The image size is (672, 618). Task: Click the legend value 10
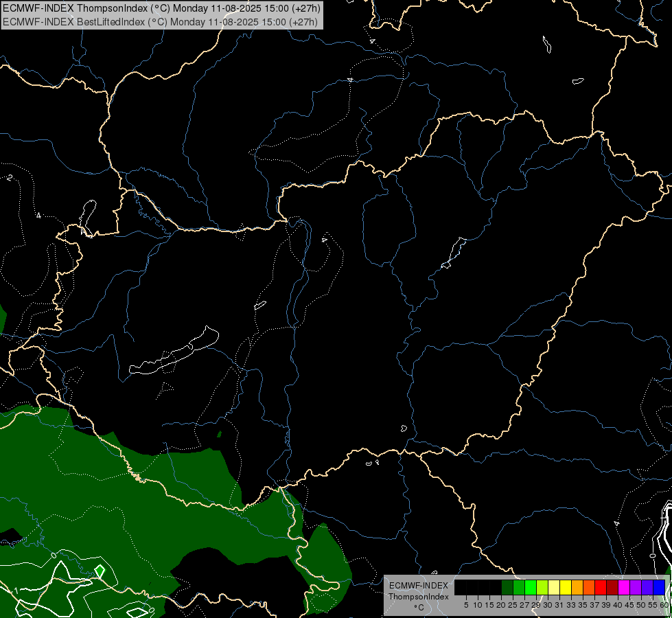478,605
